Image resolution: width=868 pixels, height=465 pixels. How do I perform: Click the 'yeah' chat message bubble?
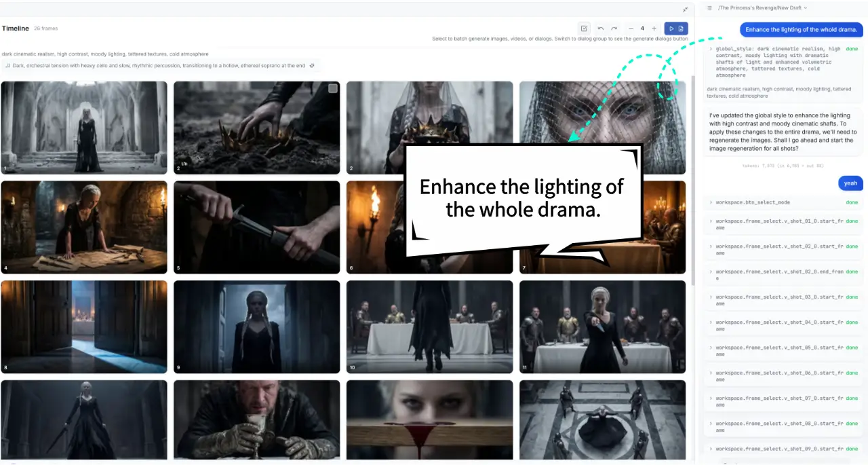(x=850, y=183)
